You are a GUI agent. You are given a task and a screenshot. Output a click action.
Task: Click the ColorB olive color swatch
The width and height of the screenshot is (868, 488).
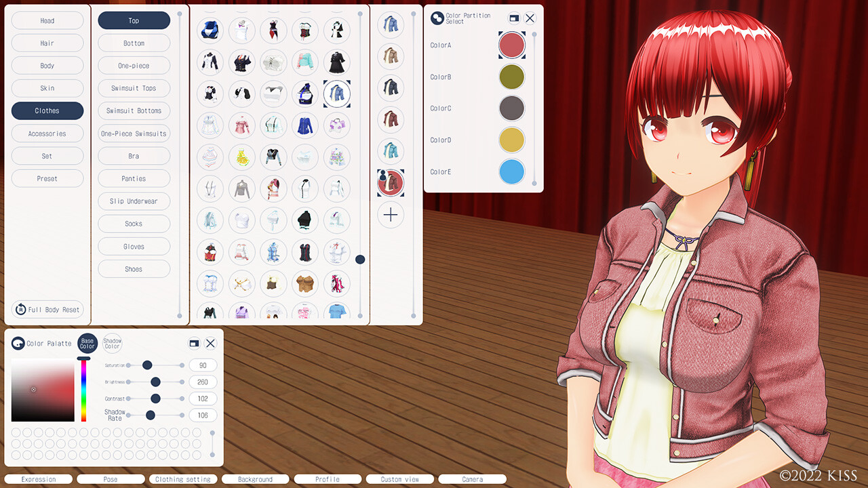pyautogui.click(x=511, y=77)
